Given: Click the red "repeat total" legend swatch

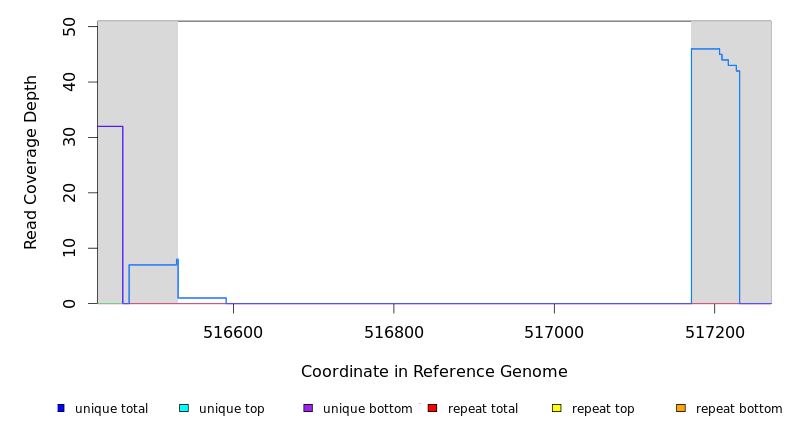Looking at the screenshot, I should [x=432, y=408].
